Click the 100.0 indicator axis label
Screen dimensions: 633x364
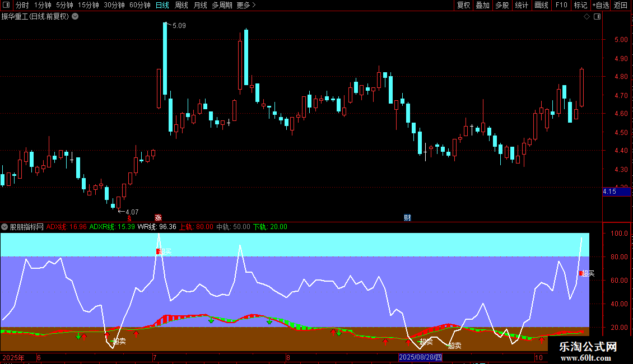619,234
